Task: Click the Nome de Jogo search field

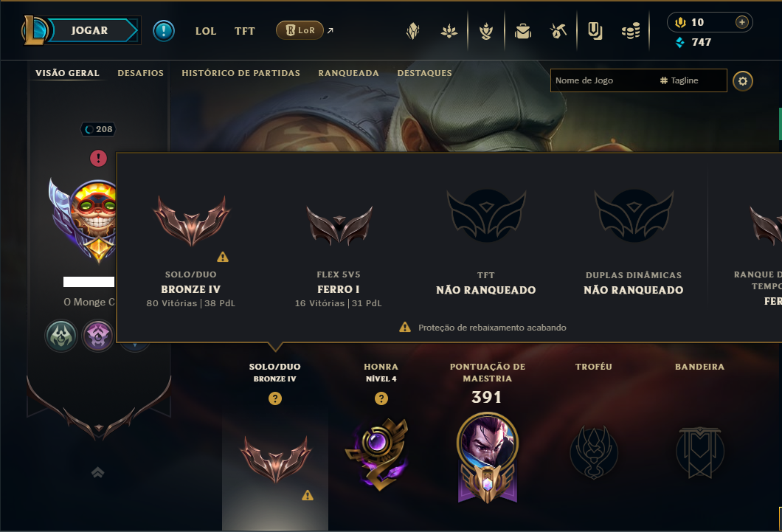Action: tap(638, 80)
